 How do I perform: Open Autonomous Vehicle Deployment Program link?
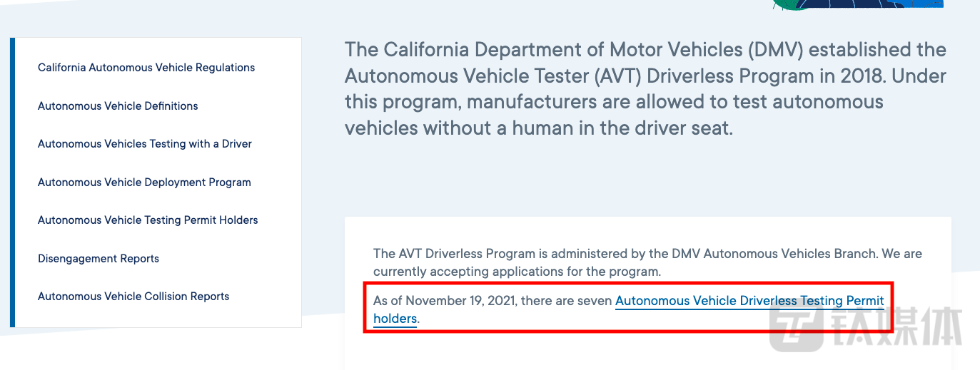click(x=144, y=183)
